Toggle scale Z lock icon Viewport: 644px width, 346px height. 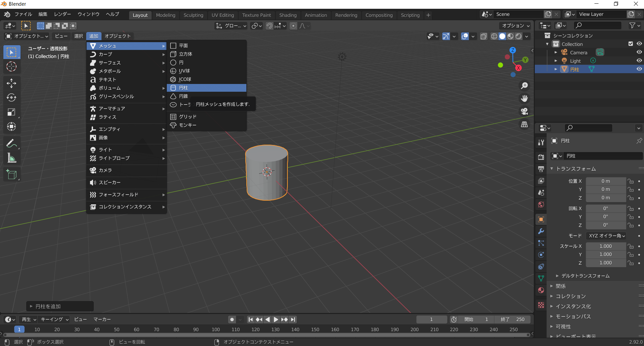pyautogui.click(x=630, y=263)
